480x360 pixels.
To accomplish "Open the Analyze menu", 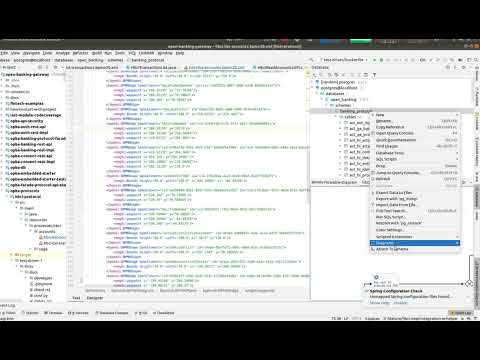I will (x=62, y=53).
